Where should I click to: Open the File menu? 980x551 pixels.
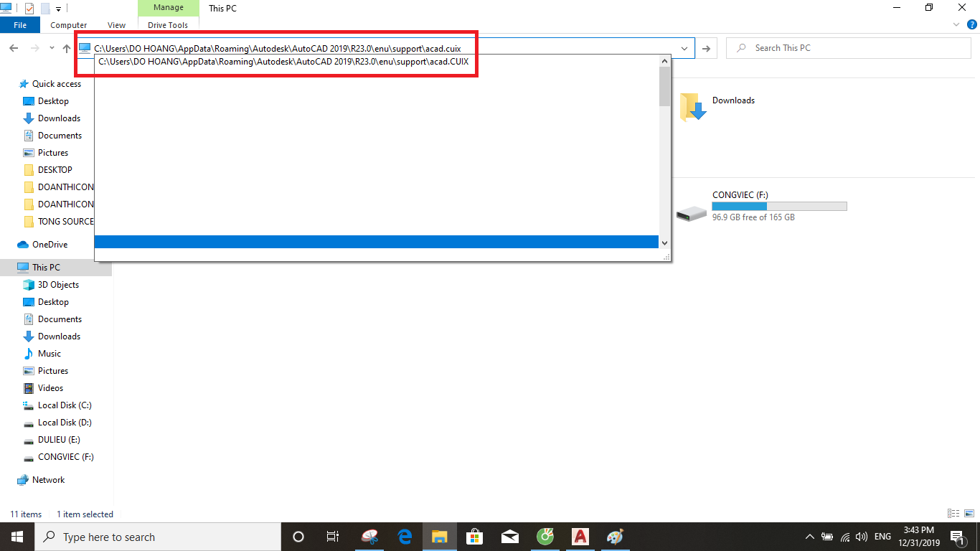click(x=20, y=25)
